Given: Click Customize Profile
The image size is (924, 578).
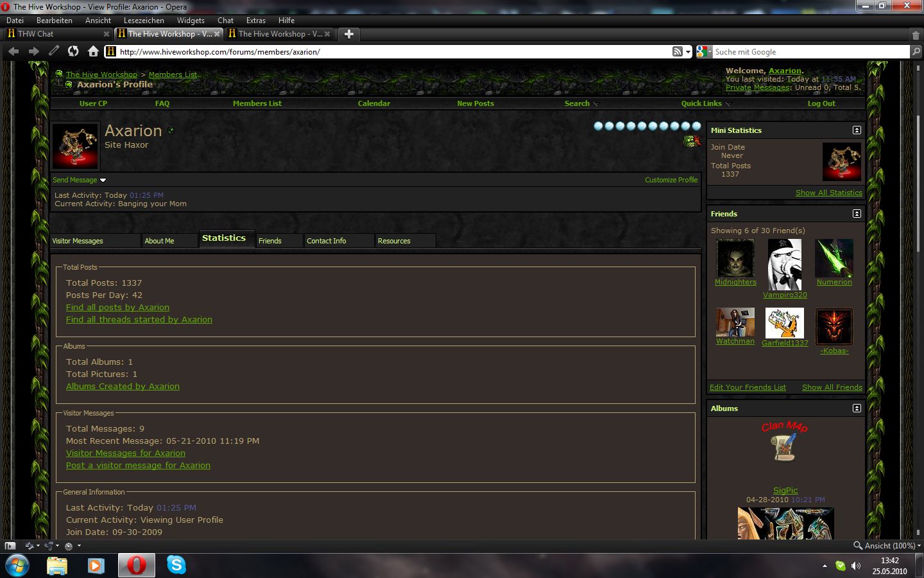Looking at the screenshot, I should (x=671, y=180).
